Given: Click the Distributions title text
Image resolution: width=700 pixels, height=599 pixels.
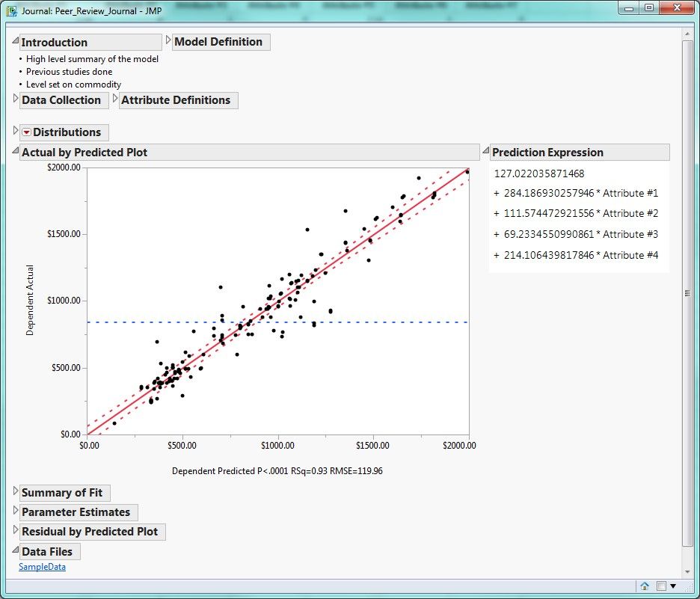Looking at the screenshot, I should point(67,132).
